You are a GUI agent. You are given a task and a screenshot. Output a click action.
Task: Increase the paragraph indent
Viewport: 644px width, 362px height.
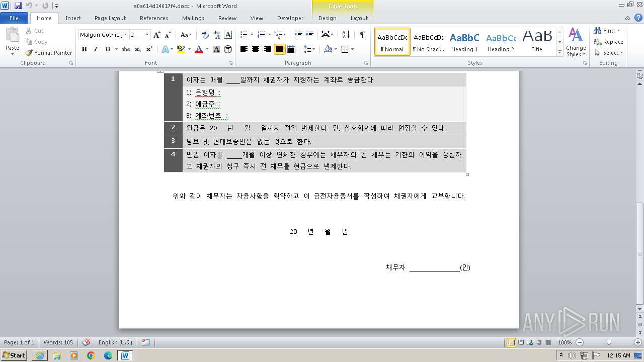[310, 35]
